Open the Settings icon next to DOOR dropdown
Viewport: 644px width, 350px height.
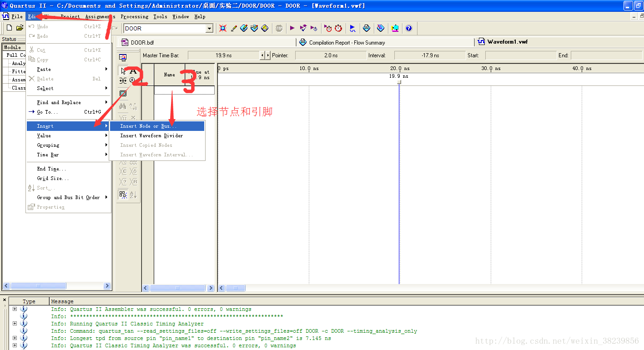point(222,28)
